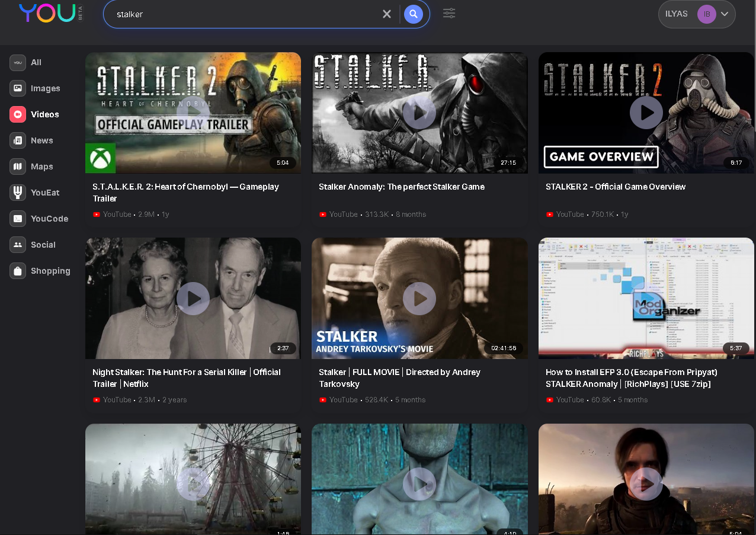Click YouTube source icon under FULL MOVIE
This screenshot has height=535, width=756.
(x=323, y=400)
